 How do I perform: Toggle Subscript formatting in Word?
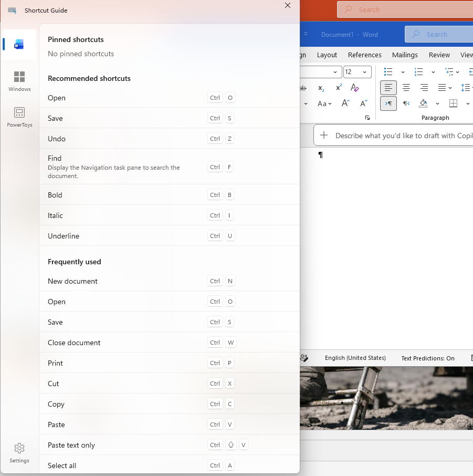tap(321, 88)
